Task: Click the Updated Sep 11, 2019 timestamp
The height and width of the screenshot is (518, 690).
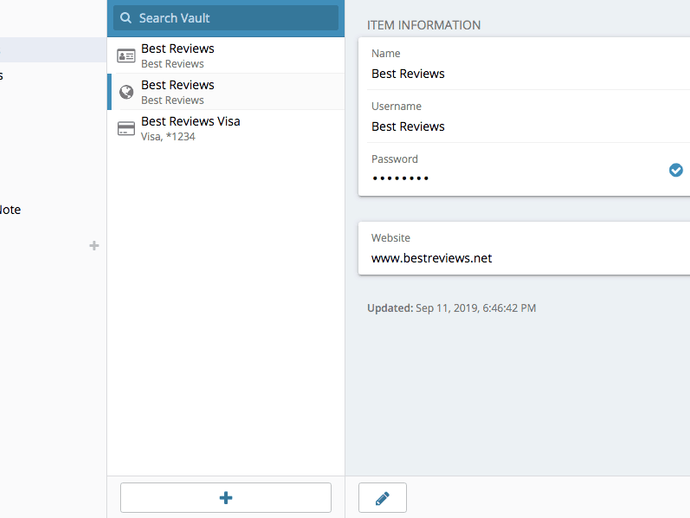Action: tap(451, 308)
